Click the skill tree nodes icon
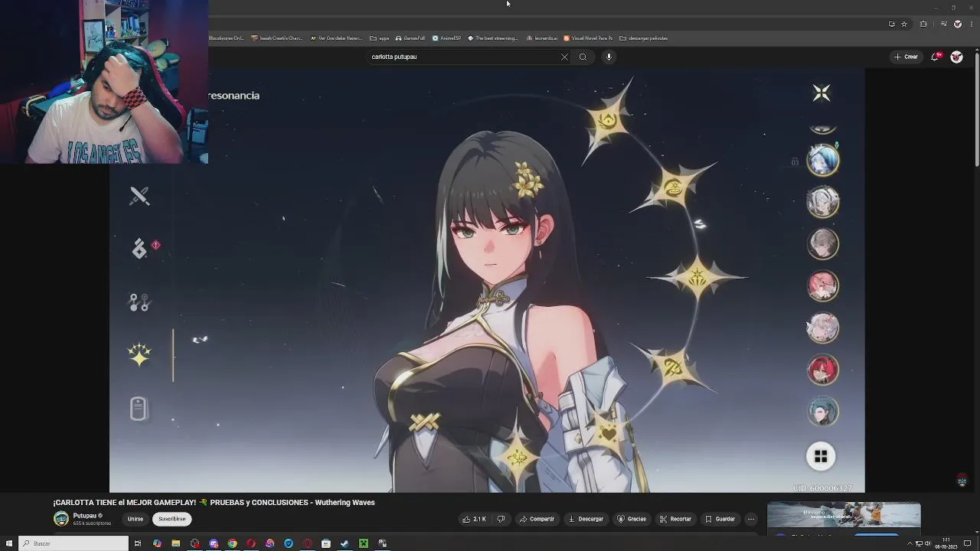 (x=139, y=303)
